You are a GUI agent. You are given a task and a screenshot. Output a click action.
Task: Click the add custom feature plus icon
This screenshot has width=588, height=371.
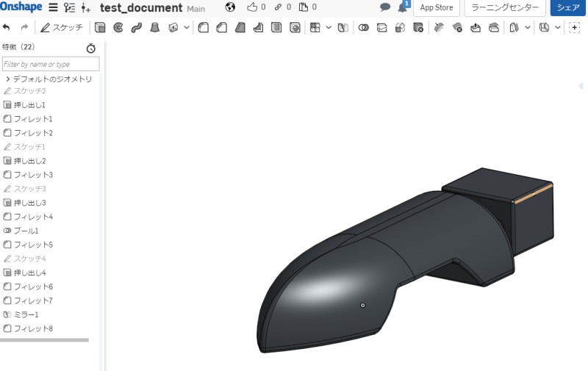(x=574, y=27)
